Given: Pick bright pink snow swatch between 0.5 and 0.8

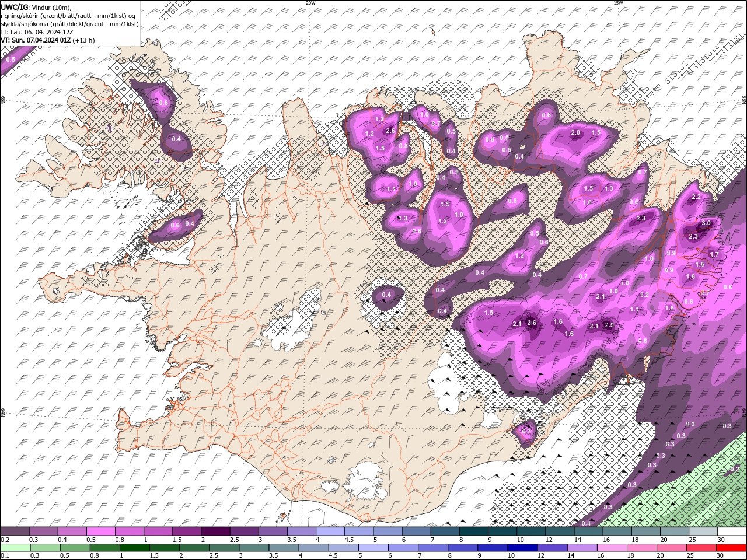Looking at the screenshot, I should [100, 531].
